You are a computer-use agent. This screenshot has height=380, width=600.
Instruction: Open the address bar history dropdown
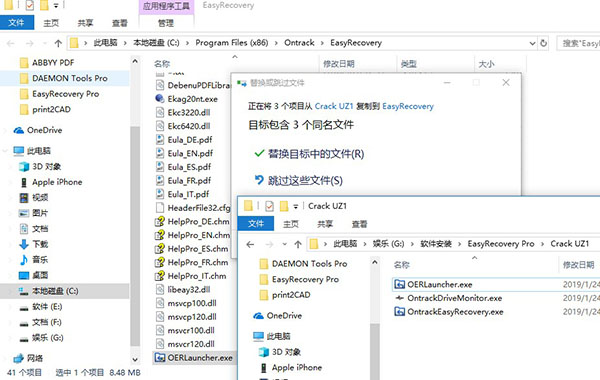(x=532, y=43)
